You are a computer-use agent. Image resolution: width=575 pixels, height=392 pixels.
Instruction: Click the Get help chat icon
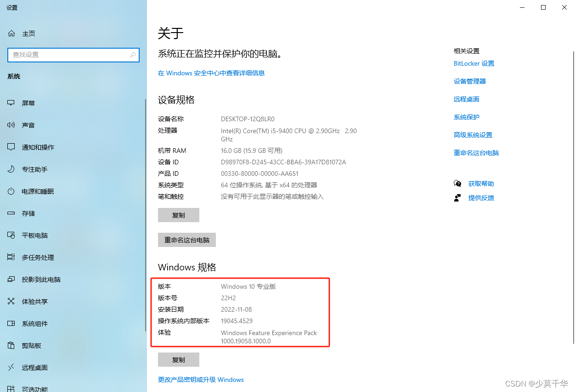[x=457, y=184]
